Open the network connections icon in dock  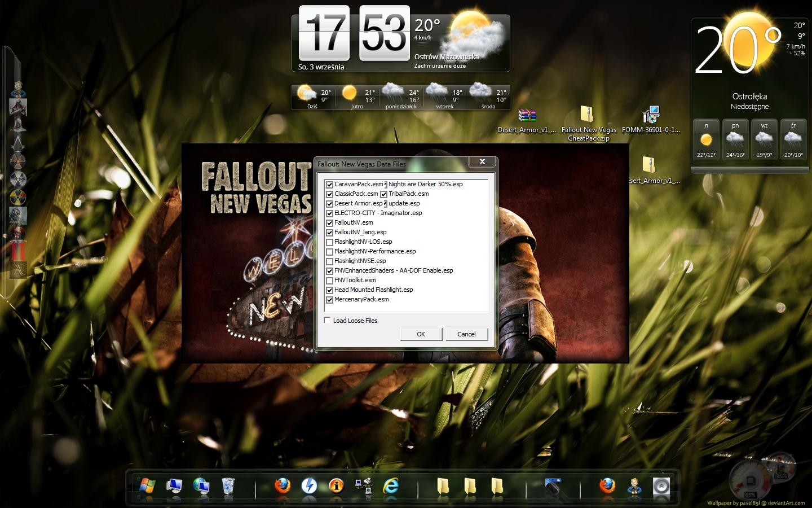pyautogui.click(x=363, y=485)
